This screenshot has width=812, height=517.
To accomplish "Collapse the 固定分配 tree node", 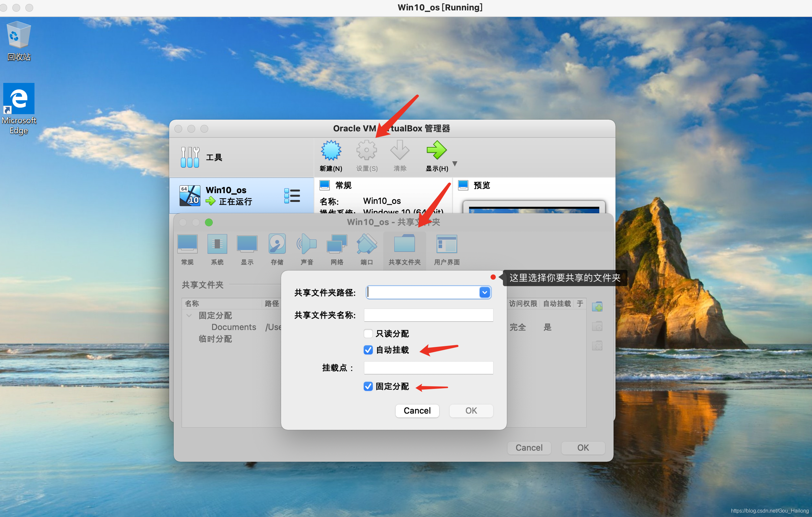I will tap(189, 315).
